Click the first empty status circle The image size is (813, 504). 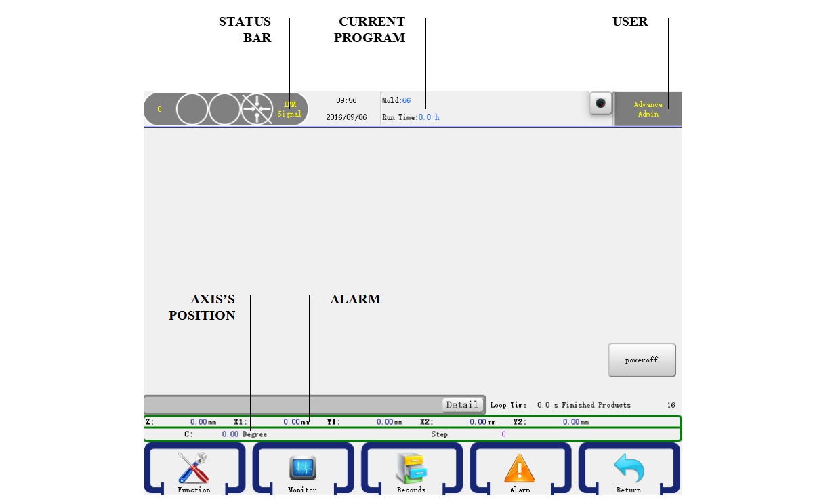point(192,109)
